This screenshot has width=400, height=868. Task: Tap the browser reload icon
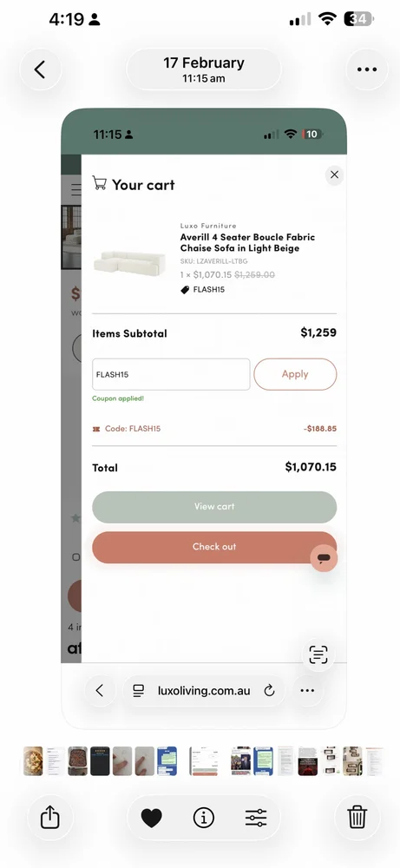[x=270, y=690]
